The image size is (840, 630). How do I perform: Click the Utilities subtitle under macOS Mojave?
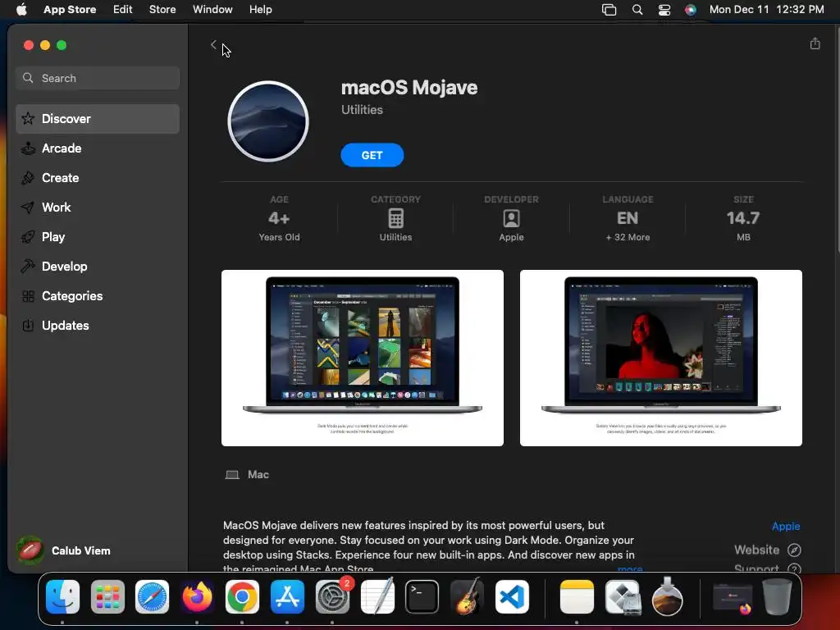point(362,110)
